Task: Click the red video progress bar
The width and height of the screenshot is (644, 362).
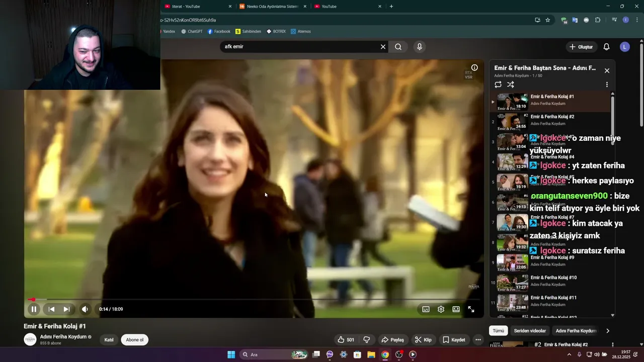Action: click(x=254, y=300)
